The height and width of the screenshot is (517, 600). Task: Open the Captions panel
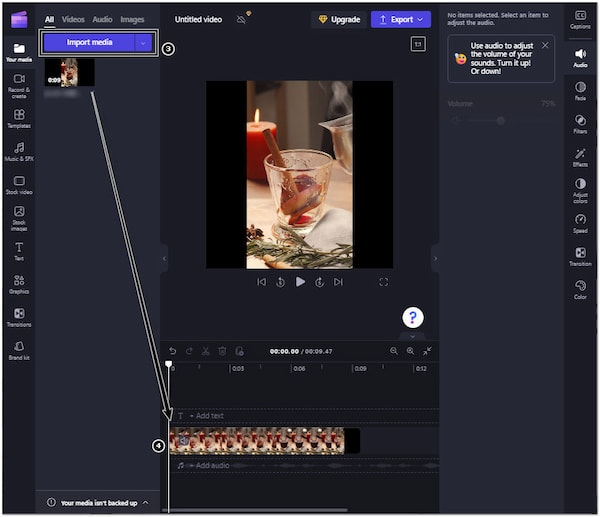pyautogui.click(x=580, y=20)
